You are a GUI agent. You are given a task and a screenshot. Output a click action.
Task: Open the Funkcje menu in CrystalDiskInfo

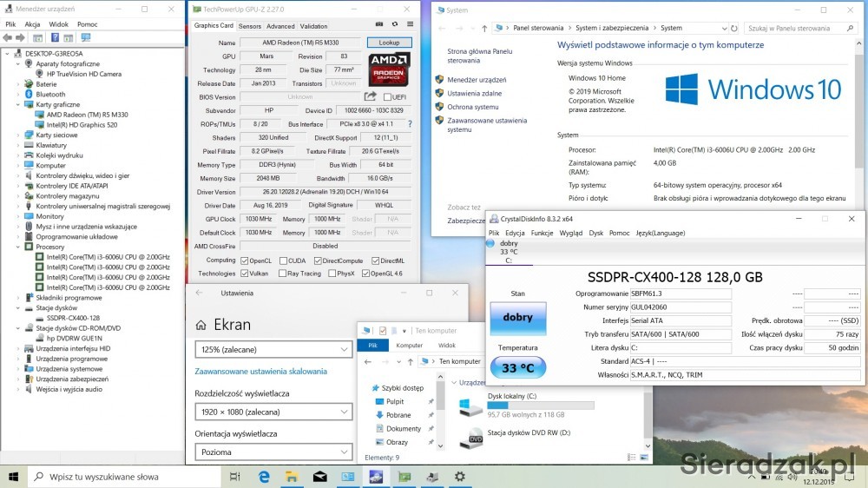point(542,234)
